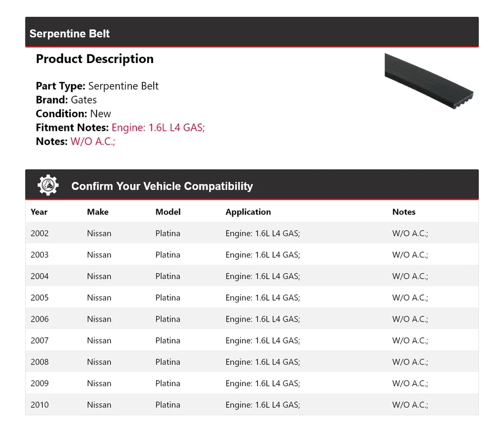This screenshot has width=504, height=432.
Task: Select the 2002 year cell
Action: [x=39, y=233]
